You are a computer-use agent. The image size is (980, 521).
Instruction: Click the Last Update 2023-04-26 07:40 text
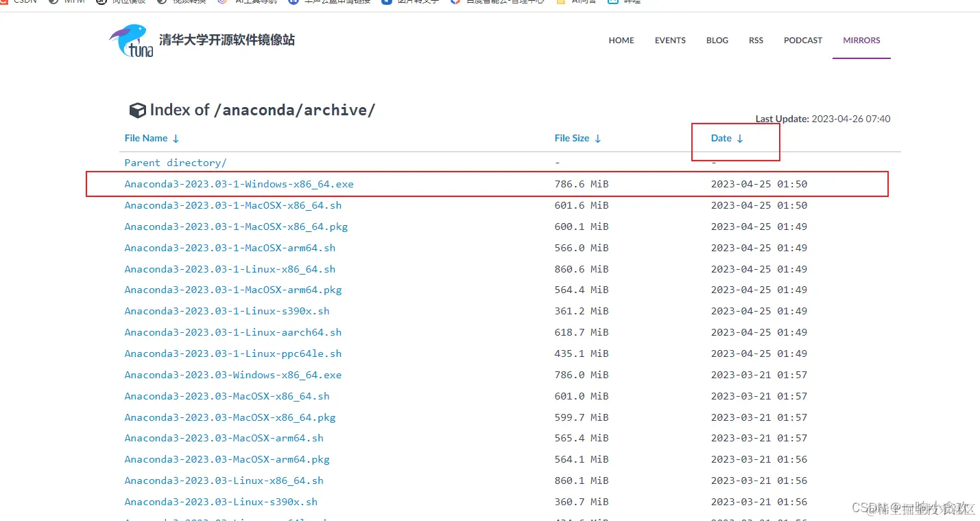[823, 119]
